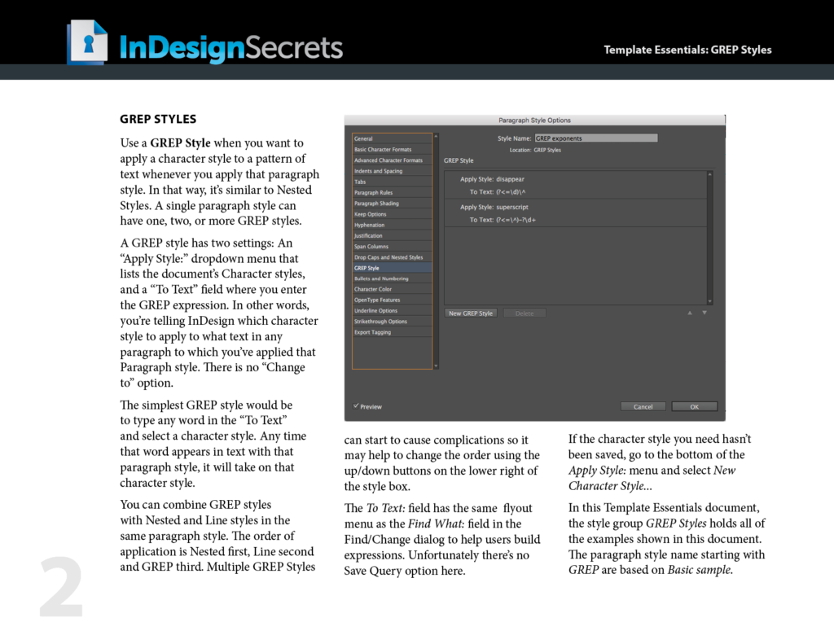Enable the Preview checkbox
The image size is (834, 644).
pyautogui.click(x=356, y=405)
